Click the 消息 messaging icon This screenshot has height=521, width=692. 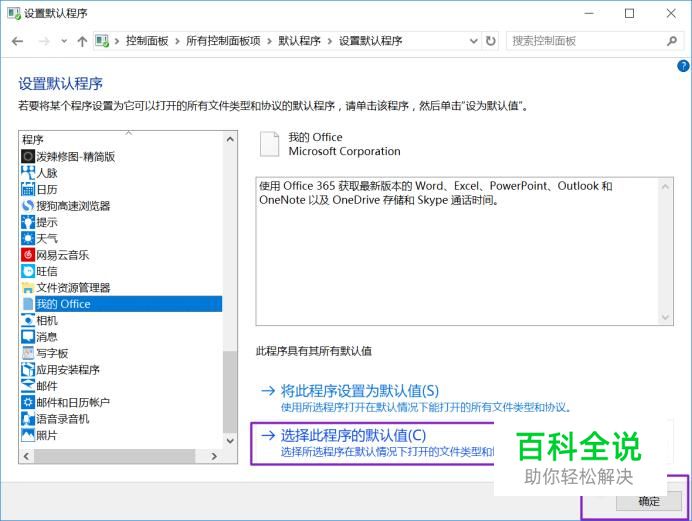coord(28,337)
